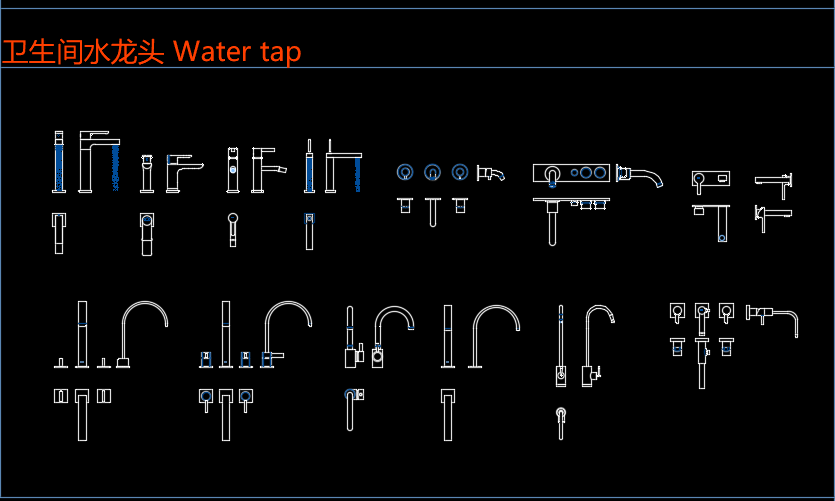Click the orange 'Water tap' title text
The height and width of the screenshot is (501, 835).
pyautogui.click(x=237, y=52)
